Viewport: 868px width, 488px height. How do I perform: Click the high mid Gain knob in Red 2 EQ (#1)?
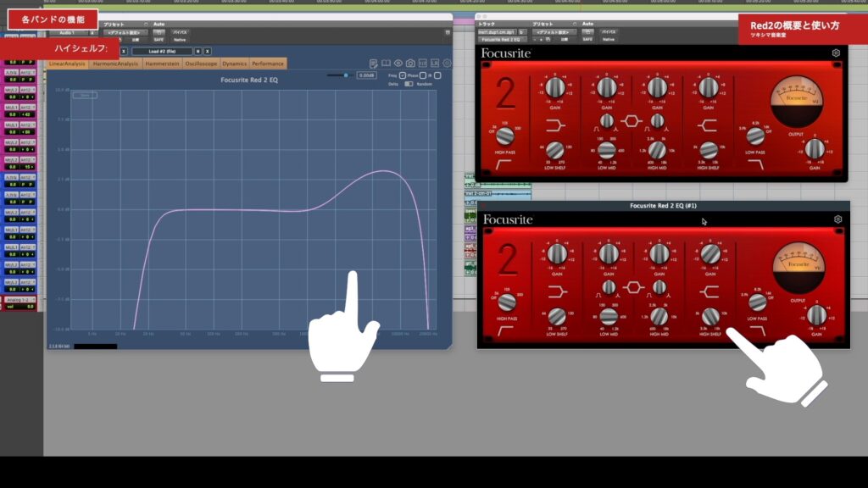tap(659, 254)
